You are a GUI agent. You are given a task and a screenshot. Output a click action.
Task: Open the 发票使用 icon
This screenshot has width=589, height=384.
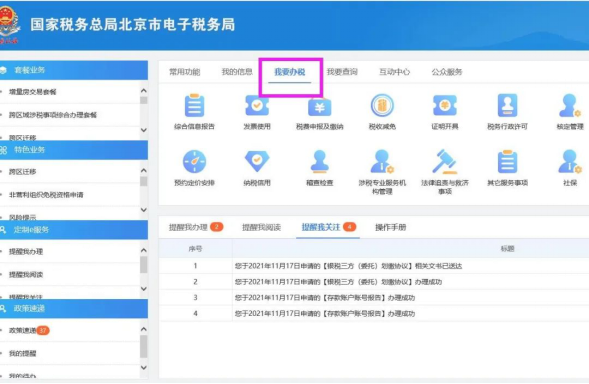tap(257, 106)
